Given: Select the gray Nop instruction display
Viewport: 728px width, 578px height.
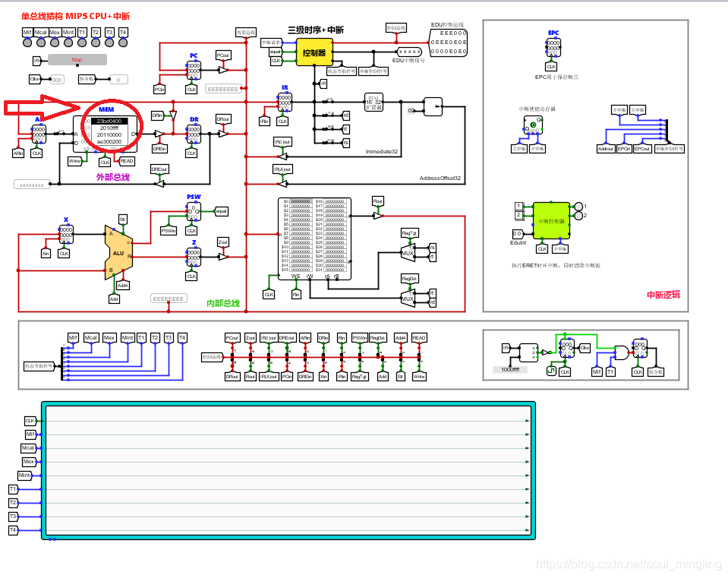Looking at the screenshot, I should click(77, 59).
